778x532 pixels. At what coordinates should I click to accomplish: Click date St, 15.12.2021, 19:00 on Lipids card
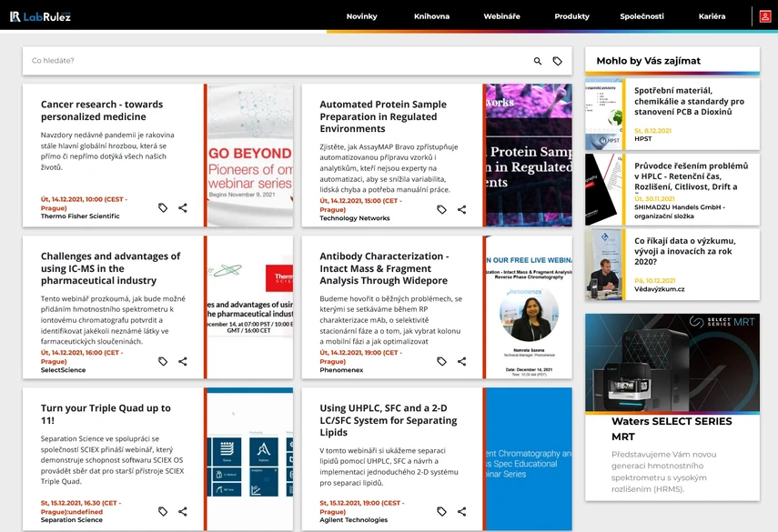point(362,507)
